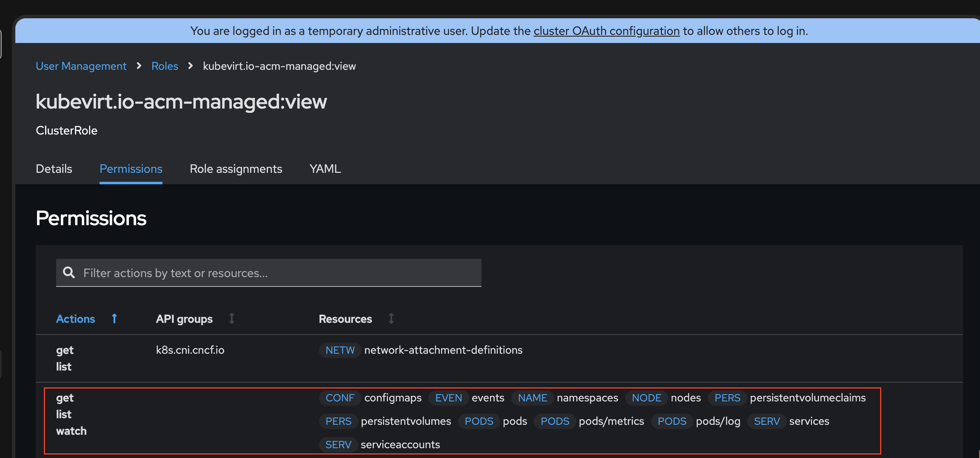This screenshot has height=458, width=980.
Task: Click the NODE badge beside nodes
Action: click(x=646, y=398)
